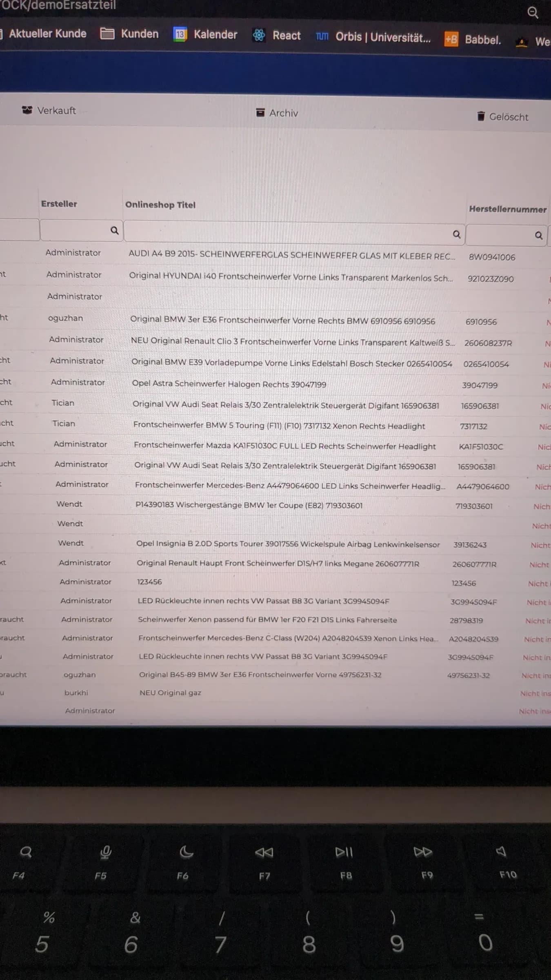
Task: Open the React bookmark
Action: [276, 36]
